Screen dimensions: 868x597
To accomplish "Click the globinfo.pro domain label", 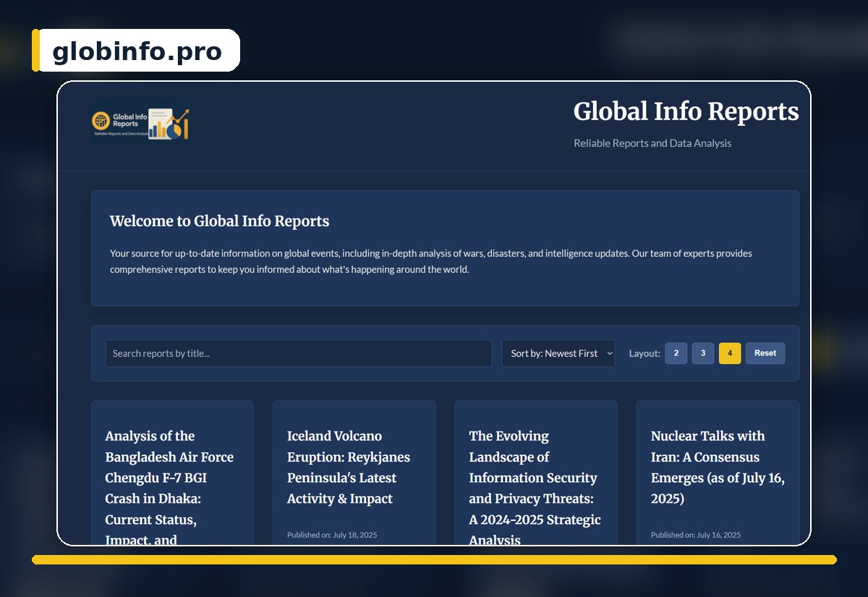I will pyautogui.click(x=137, y=51).
